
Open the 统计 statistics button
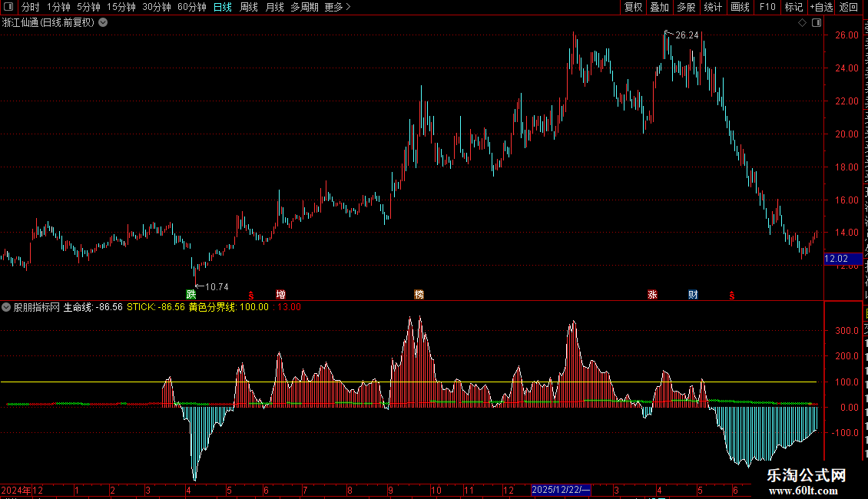point(713,7)
